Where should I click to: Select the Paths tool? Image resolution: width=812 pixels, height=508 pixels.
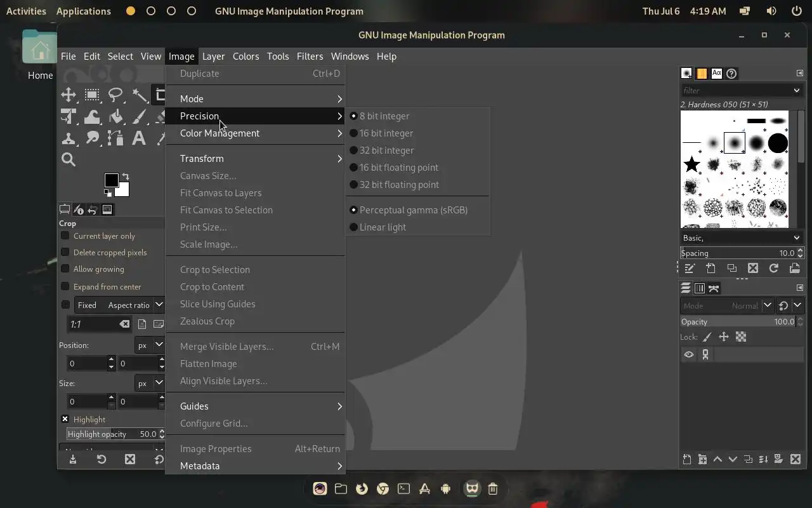[x=115, y=138]
